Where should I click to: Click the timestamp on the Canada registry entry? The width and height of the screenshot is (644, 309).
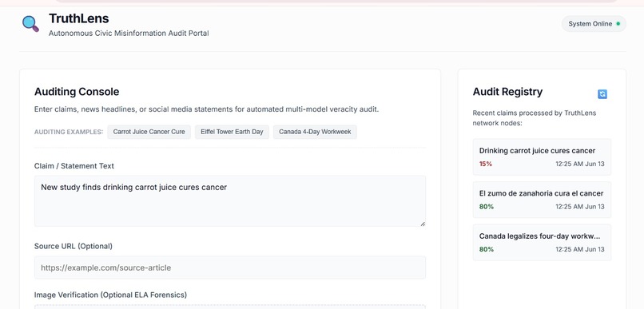point(580,249)
